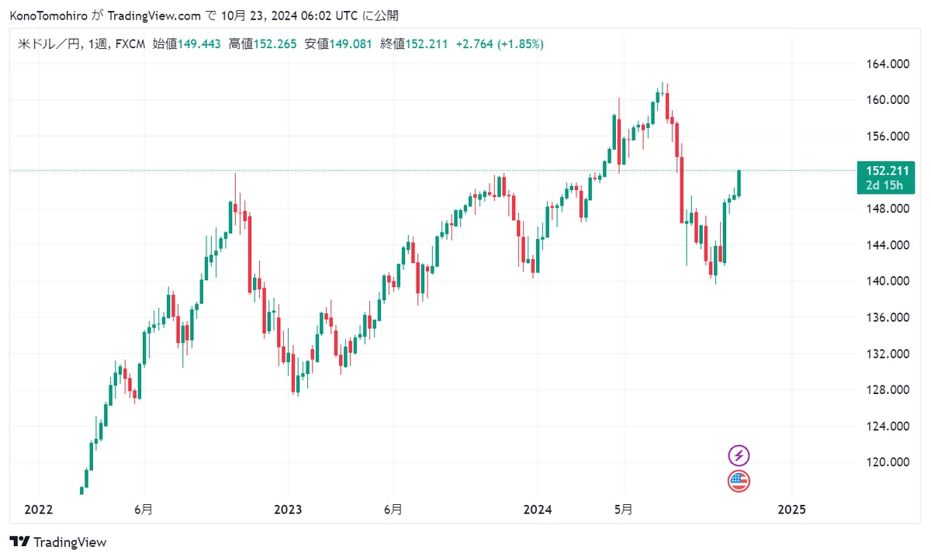Click the 2024 label on time axis
The image size is (931, 560).
point(538,510)
